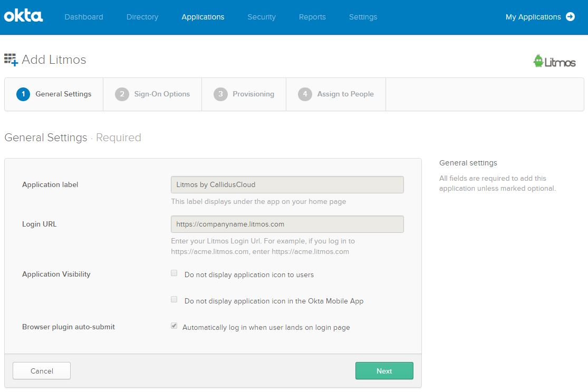The height and width of the screenshot is (392, 588).
Task: Click the 'Add Litmos' page heading
Action: pos(54,60)
